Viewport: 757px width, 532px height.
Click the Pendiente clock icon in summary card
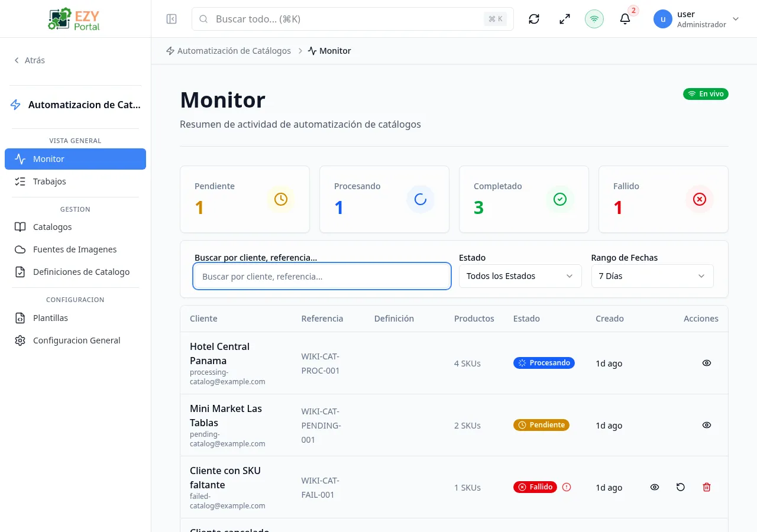pyautogui.click(x=281, y=199)
